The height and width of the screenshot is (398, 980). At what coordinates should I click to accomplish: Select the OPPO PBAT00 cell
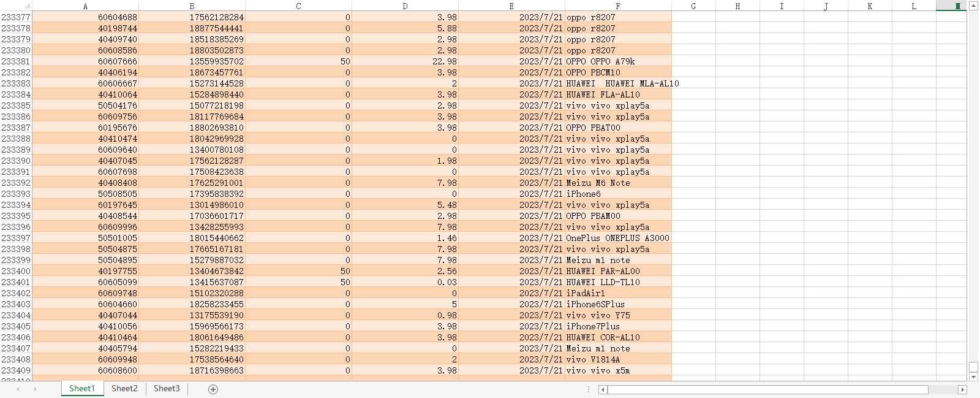[x=618, y=128]
